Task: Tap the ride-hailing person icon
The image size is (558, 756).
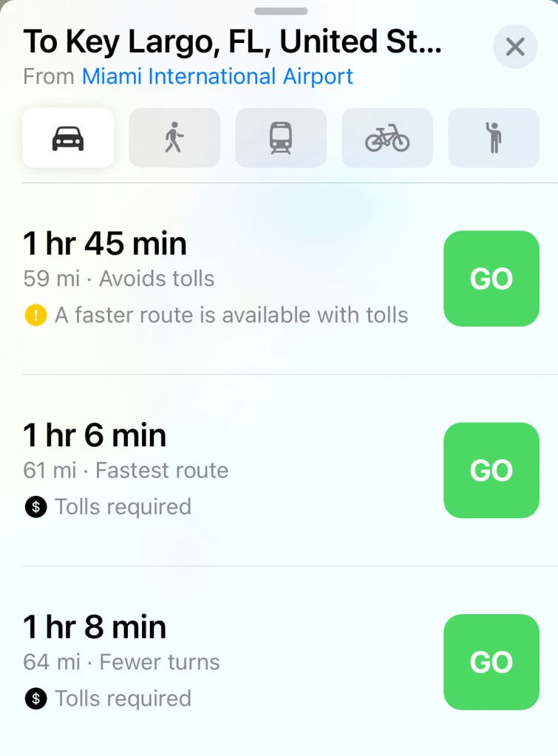Action: (x=494, y=138)
